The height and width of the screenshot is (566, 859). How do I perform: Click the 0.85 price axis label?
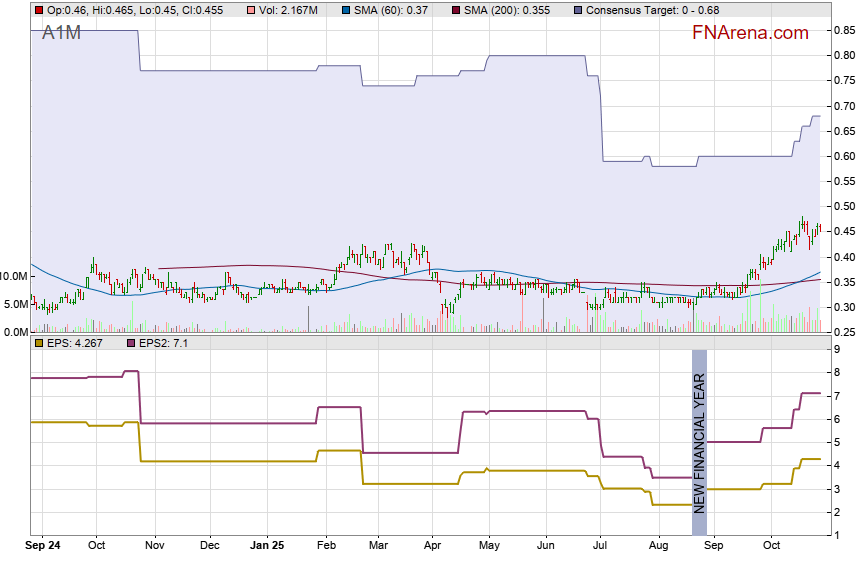coord(842,30)
